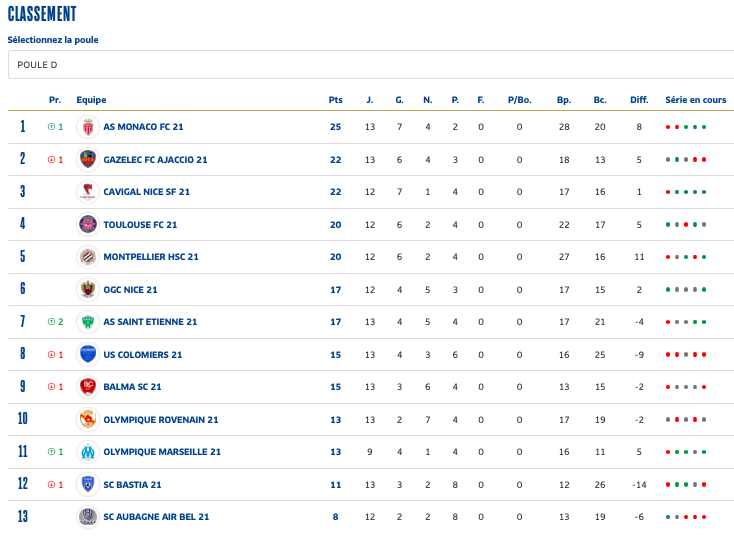Open the Olympique Rovenain 21 team page
The width and height of the screenshot is (734, 537).
pos(160,420)
